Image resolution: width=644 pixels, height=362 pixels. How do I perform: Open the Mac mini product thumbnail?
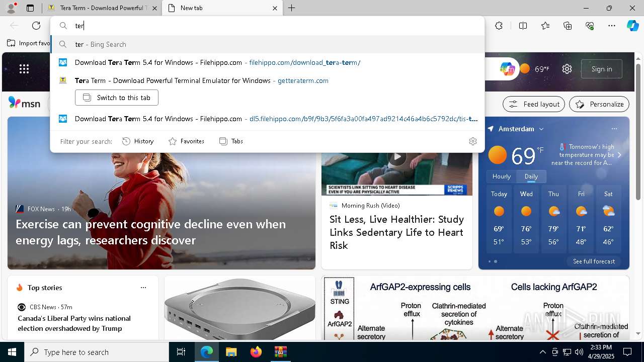pyautogui.click(x=240, y=308)
